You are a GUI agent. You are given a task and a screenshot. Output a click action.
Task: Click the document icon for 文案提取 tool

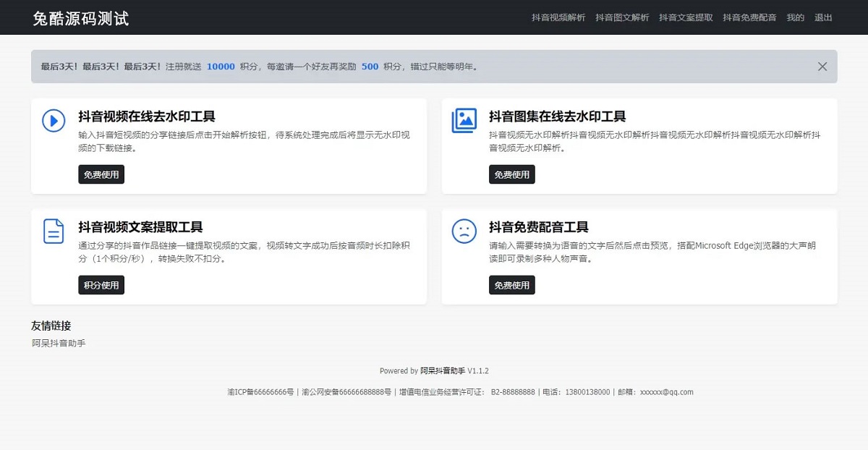tap(54, 231)
